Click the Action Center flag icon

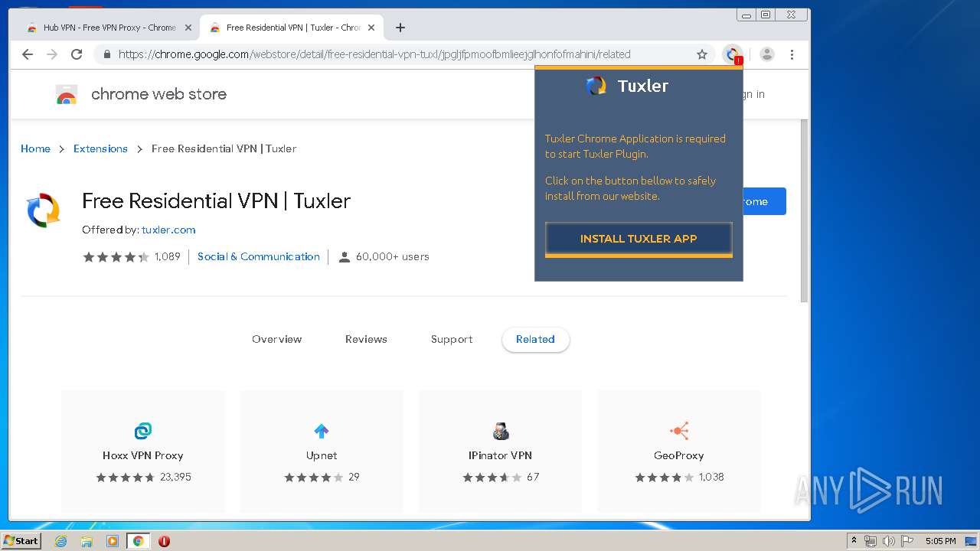pyautogui.click(x=906, y=541)
